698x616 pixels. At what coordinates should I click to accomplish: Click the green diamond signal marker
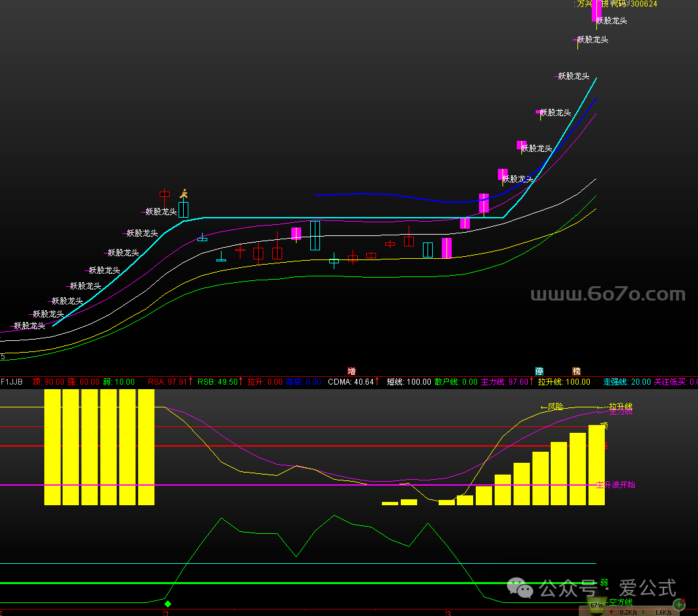(167, 604)
